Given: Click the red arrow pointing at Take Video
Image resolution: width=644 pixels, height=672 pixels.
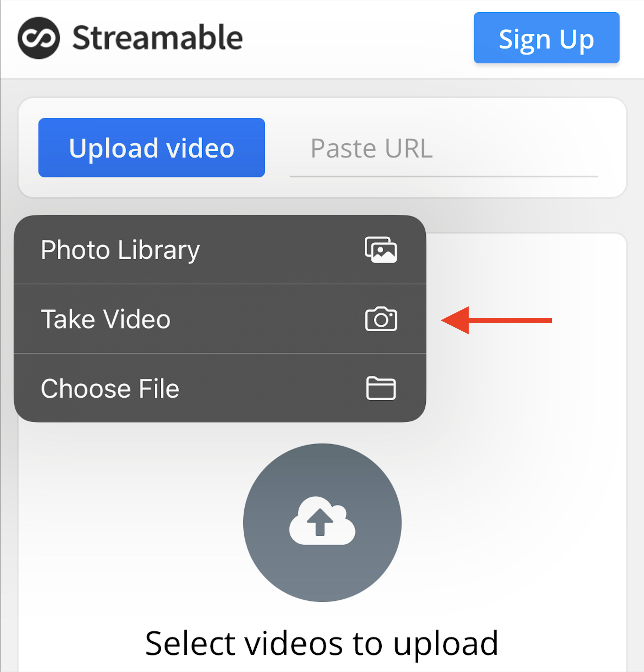Looking at the screenshot, I should (496, 320).
